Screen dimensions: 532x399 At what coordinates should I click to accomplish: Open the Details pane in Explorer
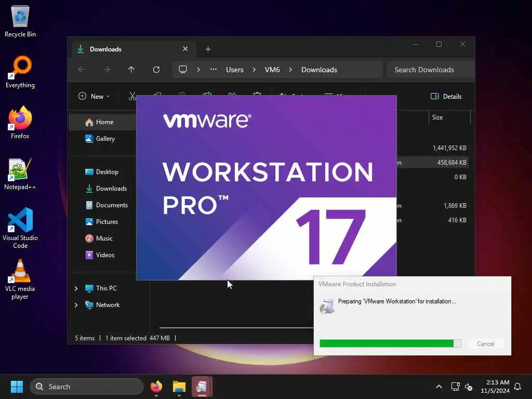point(446,96)
